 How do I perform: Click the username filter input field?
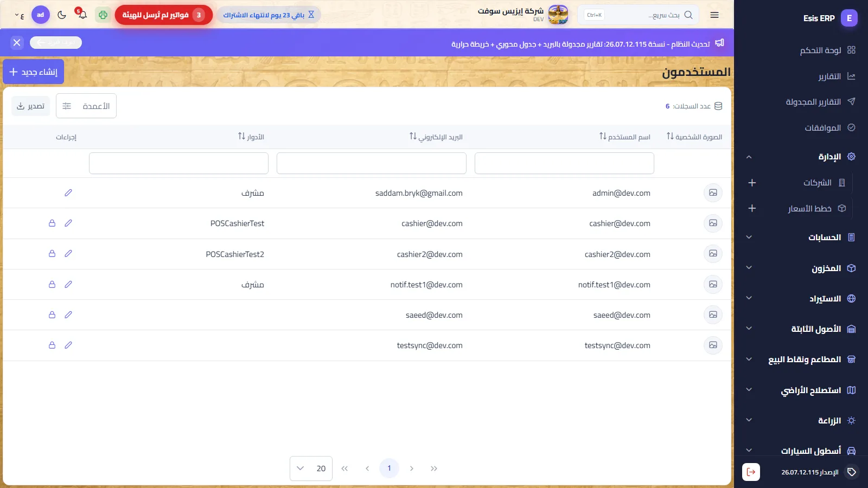point(564,163)
